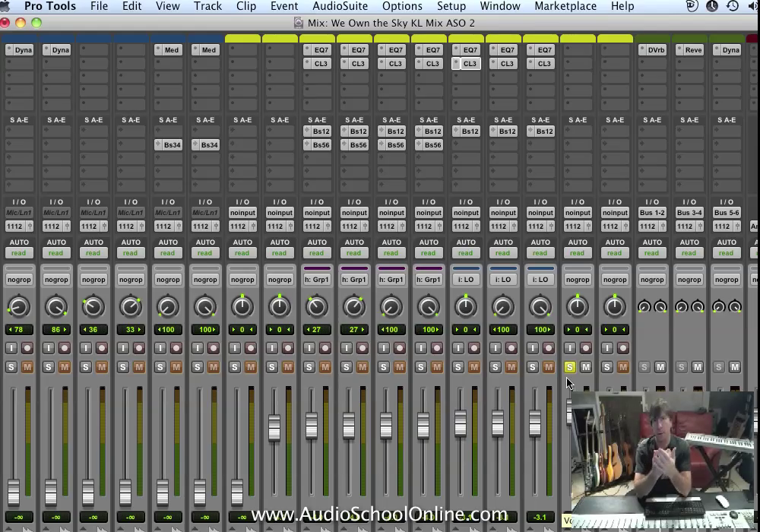Open the Reve insert plug-in

pos(694,50)
